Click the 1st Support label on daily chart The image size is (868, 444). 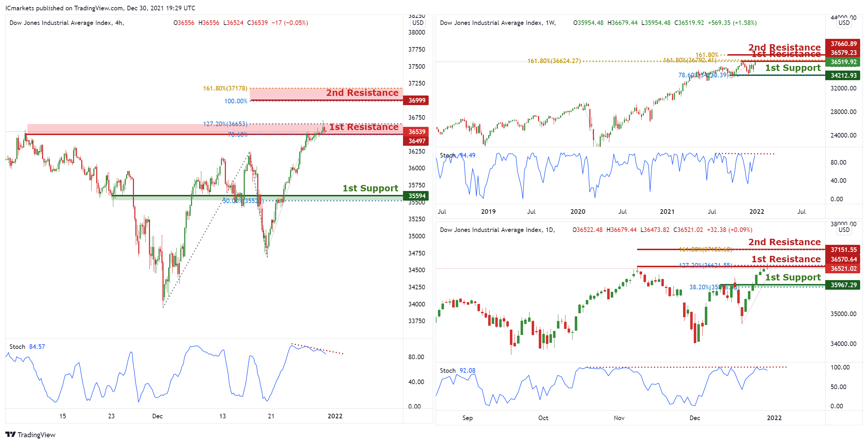(x=793, y=278)
